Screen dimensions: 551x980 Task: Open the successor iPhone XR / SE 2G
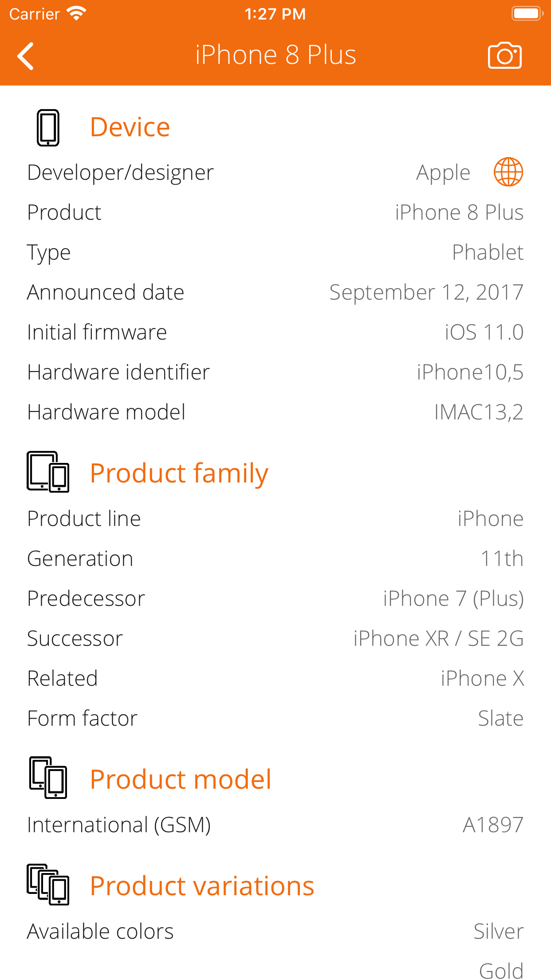coord(438,638)
